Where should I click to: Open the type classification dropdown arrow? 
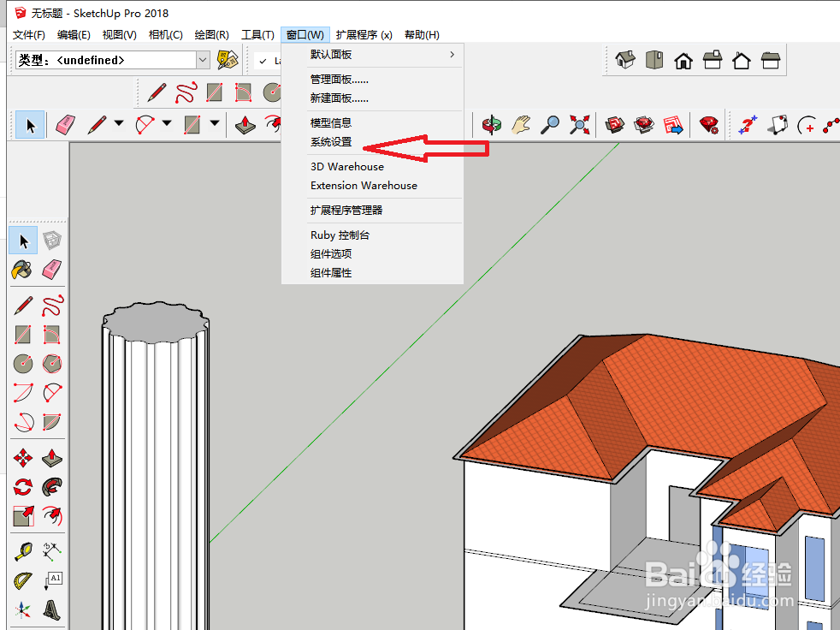pos(203,60)
